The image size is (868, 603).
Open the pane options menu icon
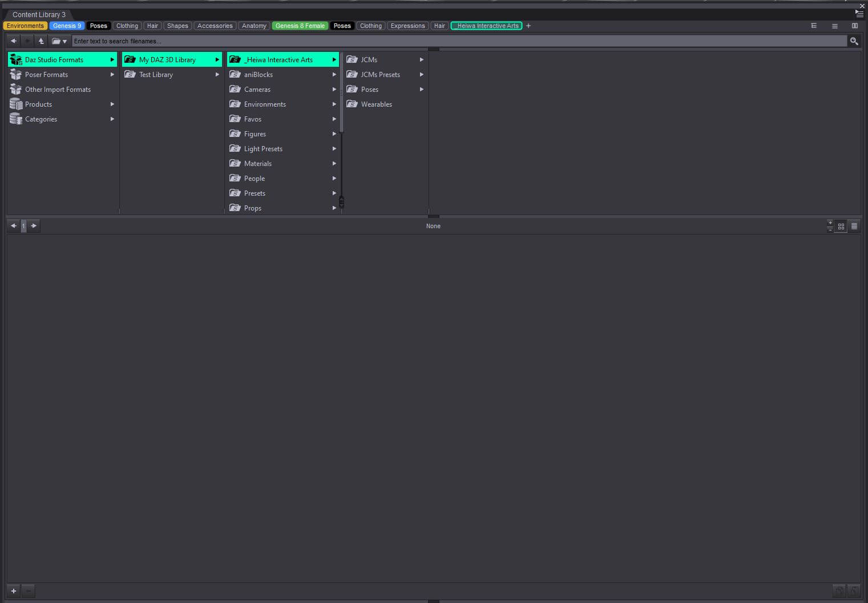[859, 14]
